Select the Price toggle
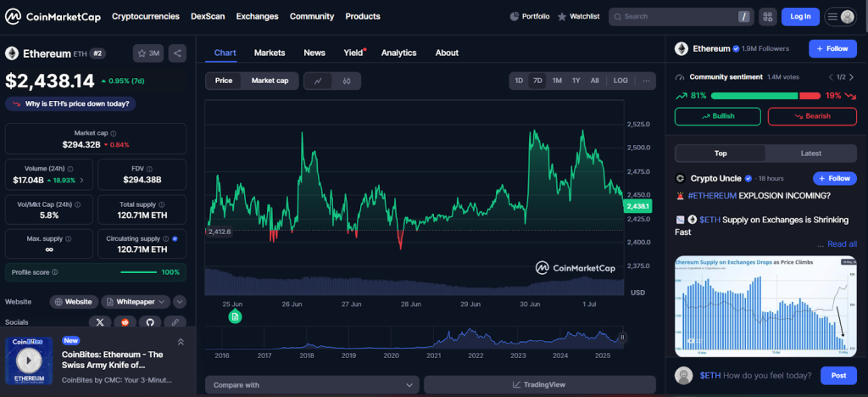Screen dimensions: 868x397 coord(224,81)
